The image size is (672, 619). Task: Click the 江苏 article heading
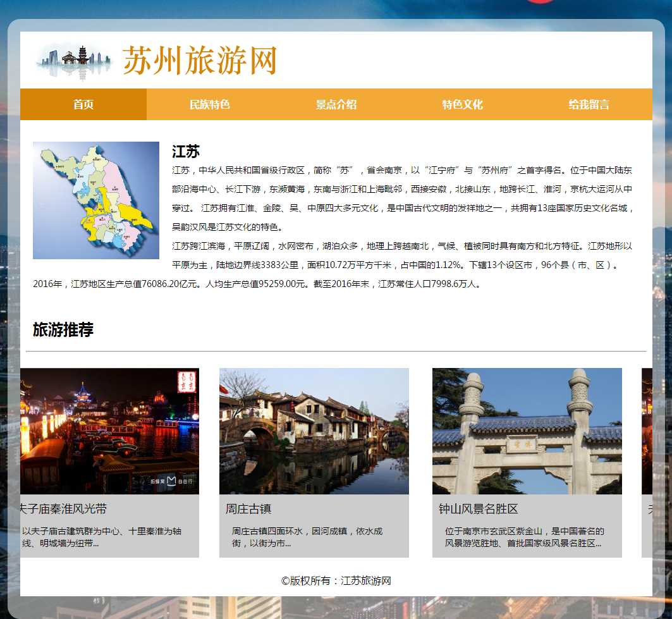pos(186,152)
